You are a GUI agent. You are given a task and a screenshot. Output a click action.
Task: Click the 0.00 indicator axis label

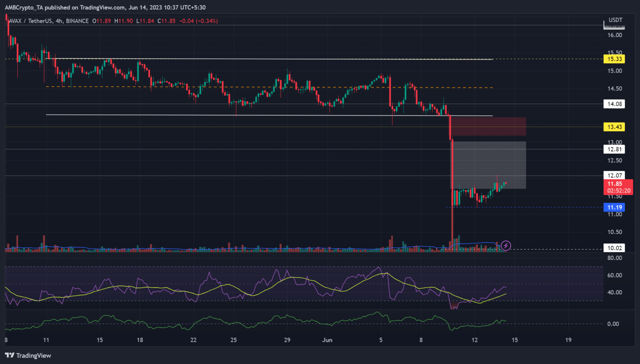point(612,324)
